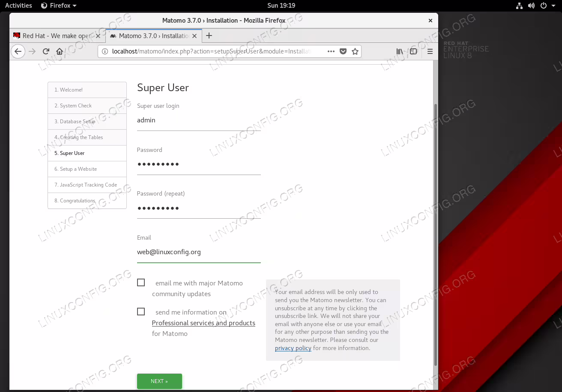Select step 6. Setup a Website
562x392 pixels.
(87, 169)
